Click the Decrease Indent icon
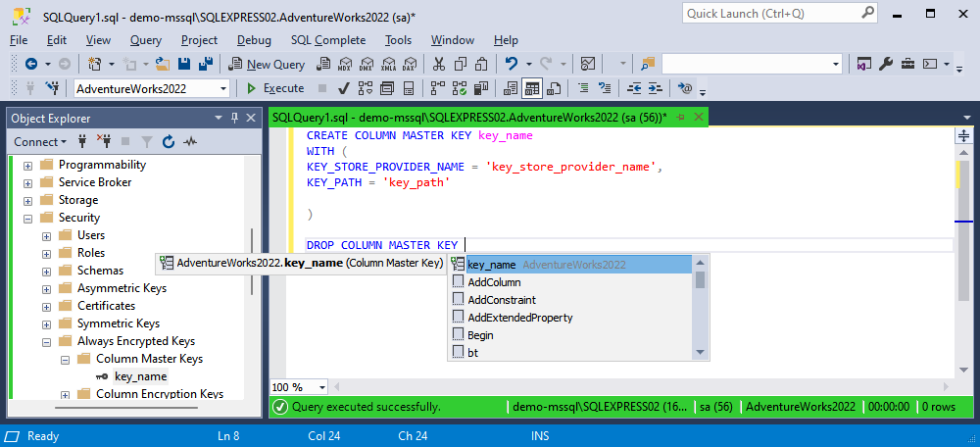The image size is (980, 447). pyautogui.click(x=634, y=88)
